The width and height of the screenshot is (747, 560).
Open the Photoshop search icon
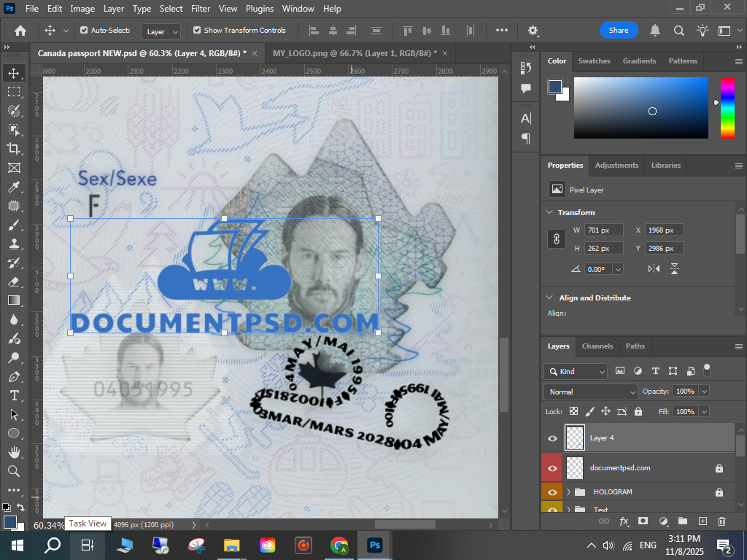pos(678,31)
